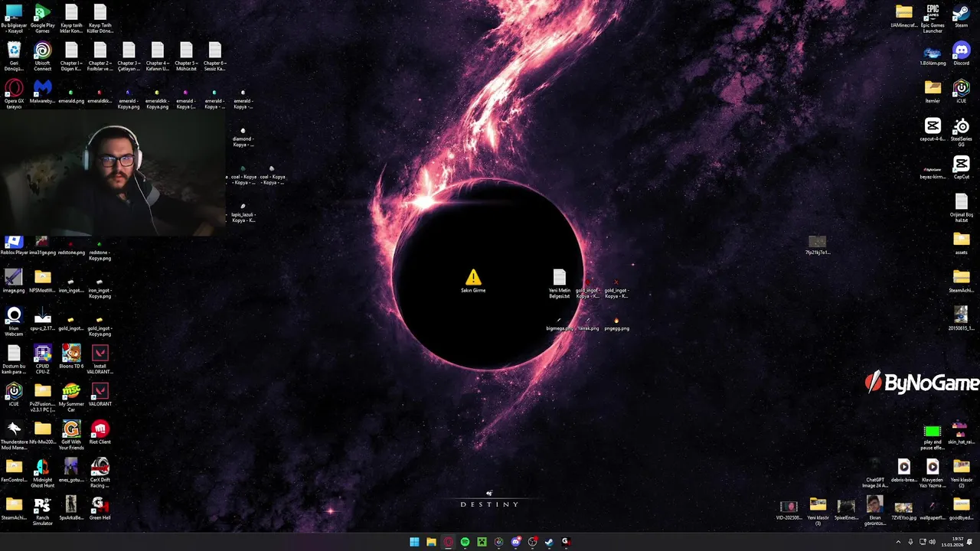The width and height of the screenshot is (980, 551).
Task: Launch Ranch Simulator shortcut
Action: click(42, 512)
